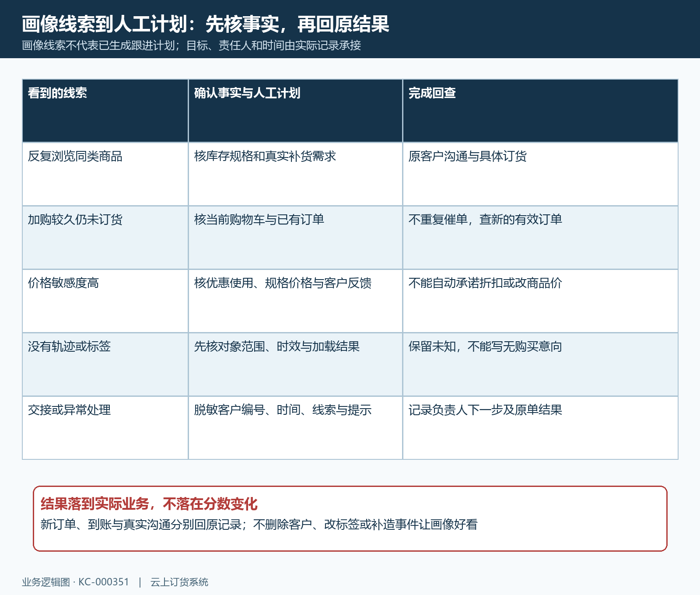Viewport: 700px width, 595px height.
Task: Select the cell 原客户沟通与具体订货
Action: [540, 174]
